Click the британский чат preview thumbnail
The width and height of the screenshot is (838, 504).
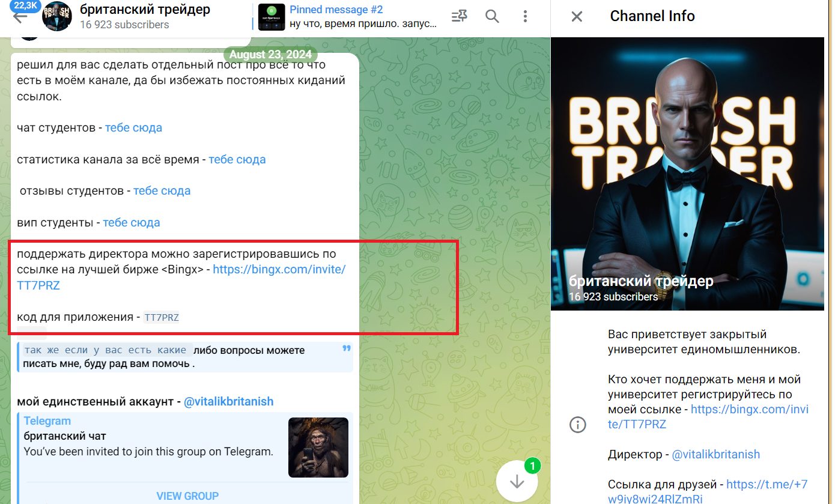(x=318, y=448)
